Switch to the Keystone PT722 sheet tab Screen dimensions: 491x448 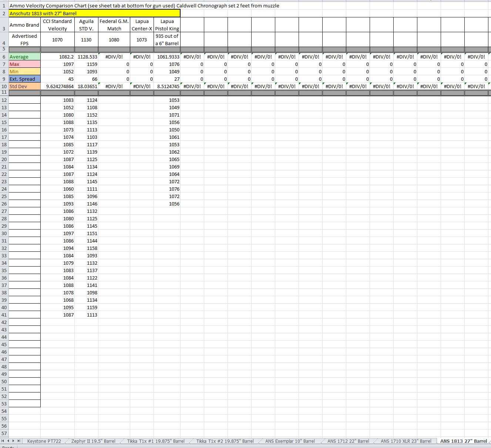[x=44, y=441]
